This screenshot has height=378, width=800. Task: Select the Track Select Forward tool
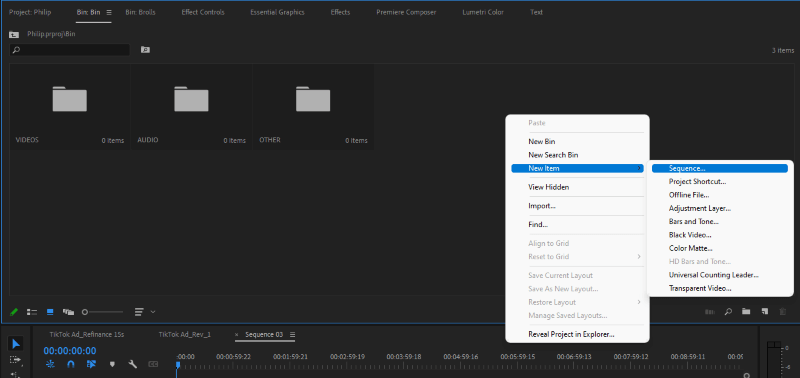click(x=15, y=360)
